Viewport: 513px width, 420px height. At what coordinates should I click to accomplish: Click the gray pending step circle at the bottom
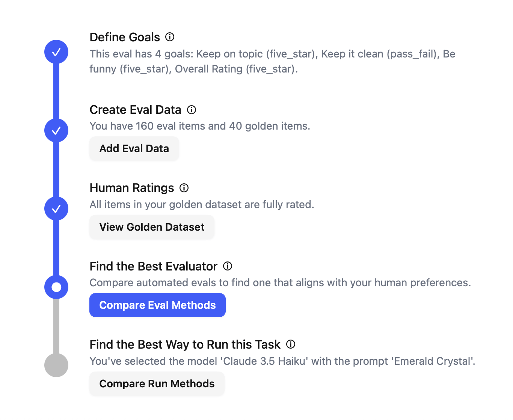pyautogui.click(x=56, y=365)
